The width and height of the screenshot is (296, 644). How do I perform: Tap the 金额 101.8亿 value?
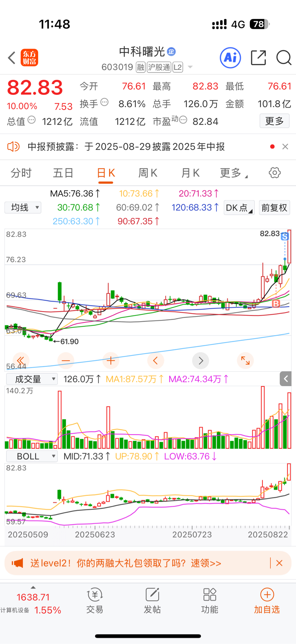click(x=274, y=104)
